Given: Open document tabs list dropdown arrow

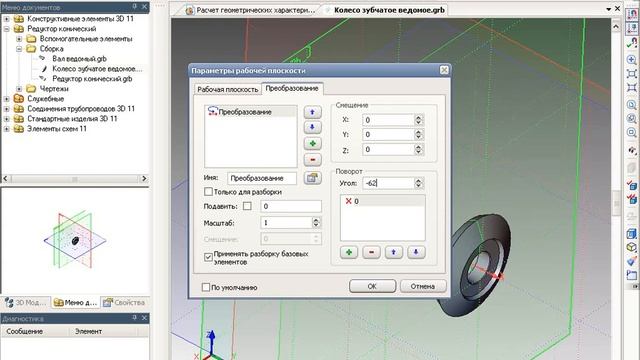Looking at the screenshot, I should pos(609,9).
